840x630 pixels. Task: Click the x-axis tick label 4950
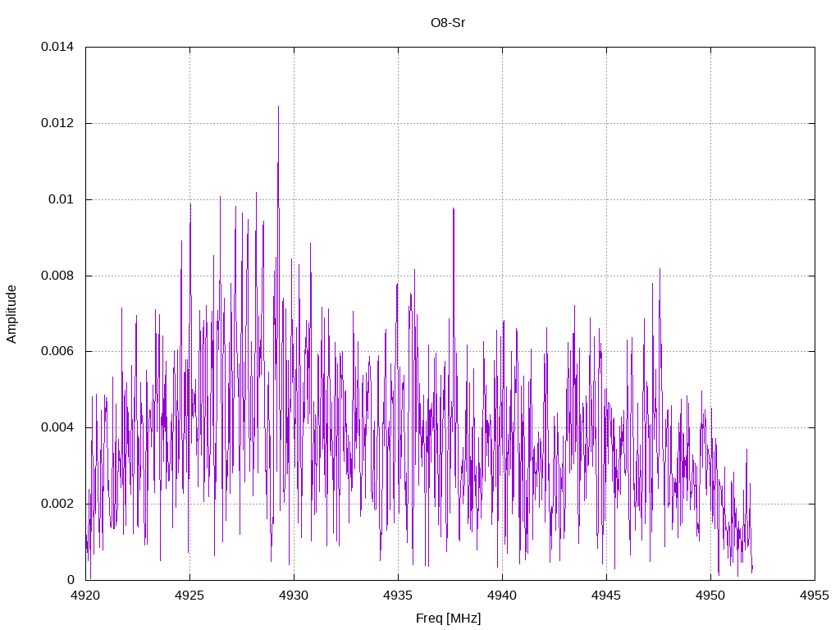pos(711,596)
